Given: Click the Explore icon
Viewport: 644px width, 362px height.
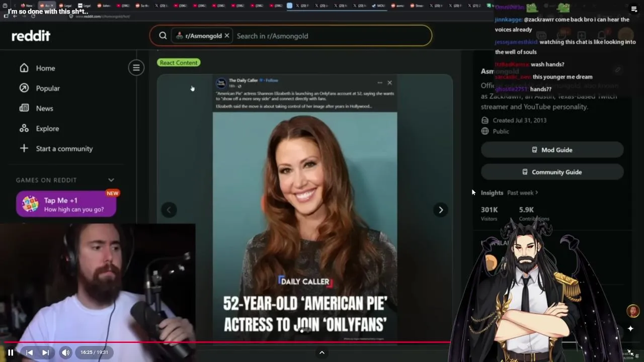Looking at the screenshot, I should click(x=24, y=128).
